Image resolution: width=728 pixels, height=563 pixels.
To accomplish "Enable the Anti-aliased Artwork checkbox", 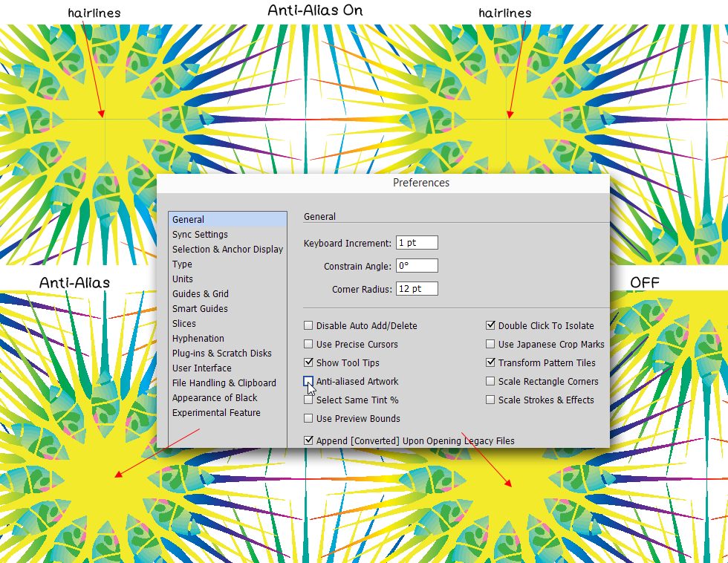I will pos(308,382).
